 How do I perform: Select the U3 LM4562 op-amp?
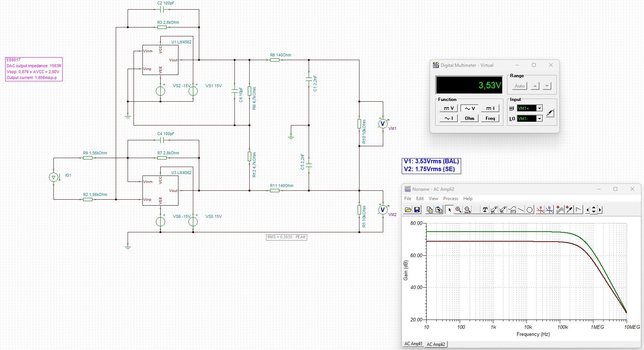[160, 190]
